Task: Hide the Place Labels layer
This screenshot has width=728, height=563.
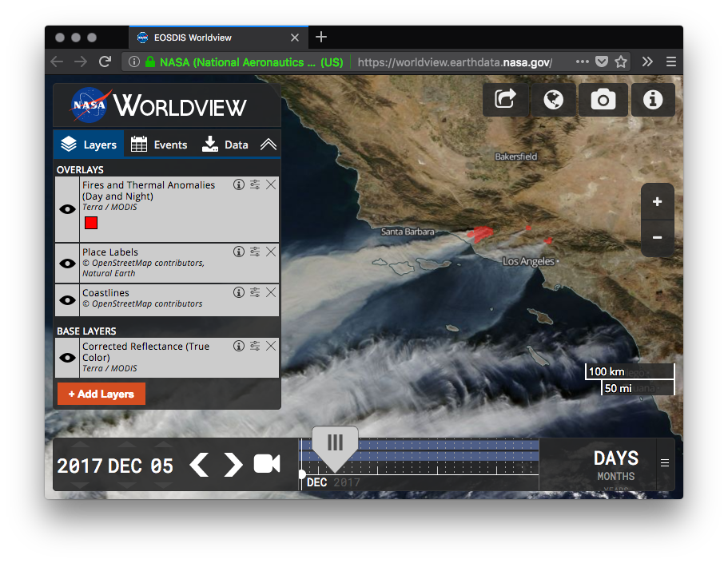Action: pos(67,264)
